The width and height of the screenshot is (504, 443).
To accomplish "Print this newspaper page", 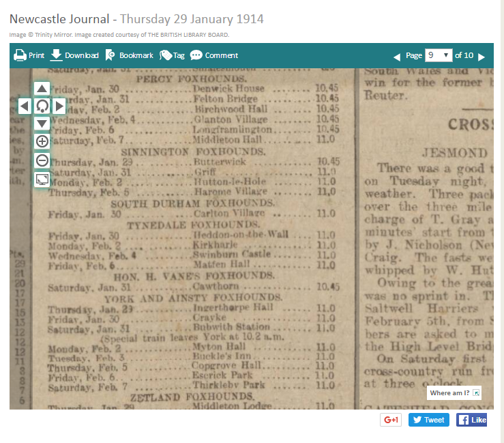I will click(29, 55).
